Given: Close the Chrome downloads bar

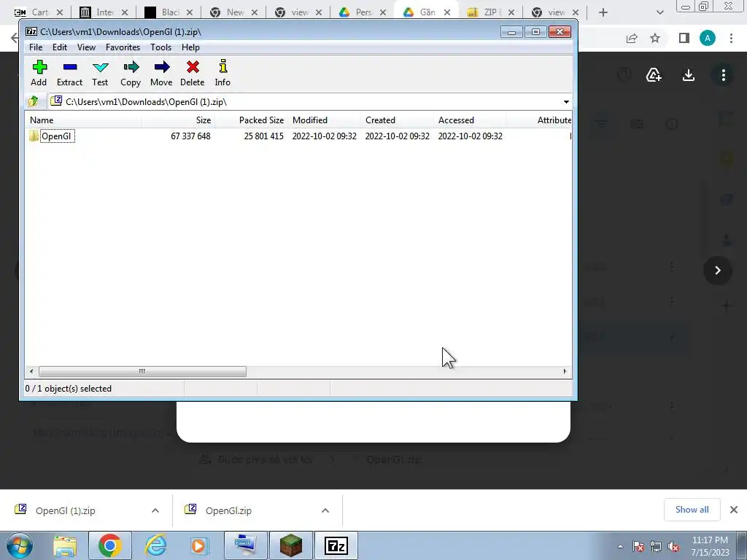Looking at the screenshot, I should [x=734, y=510].
